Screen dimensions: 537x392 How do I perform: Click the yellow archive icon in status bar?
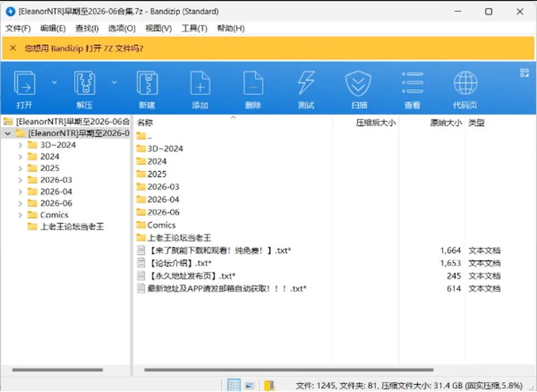tap(270, 385)
